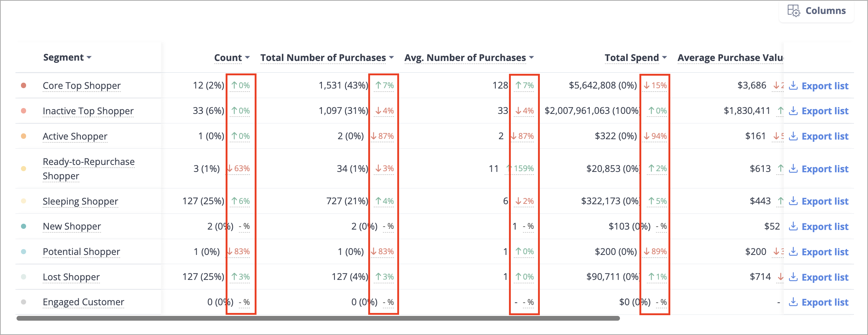Click Export list link for Potential Shopper
Image resolution: width=868 pixels, height=335 pixels.
coord(825,252)
